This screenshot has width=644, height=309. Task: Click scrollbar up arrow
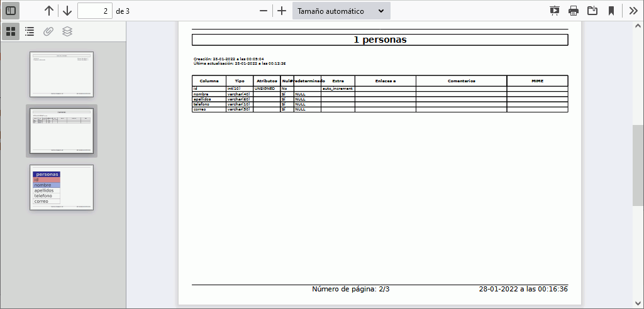638,26
